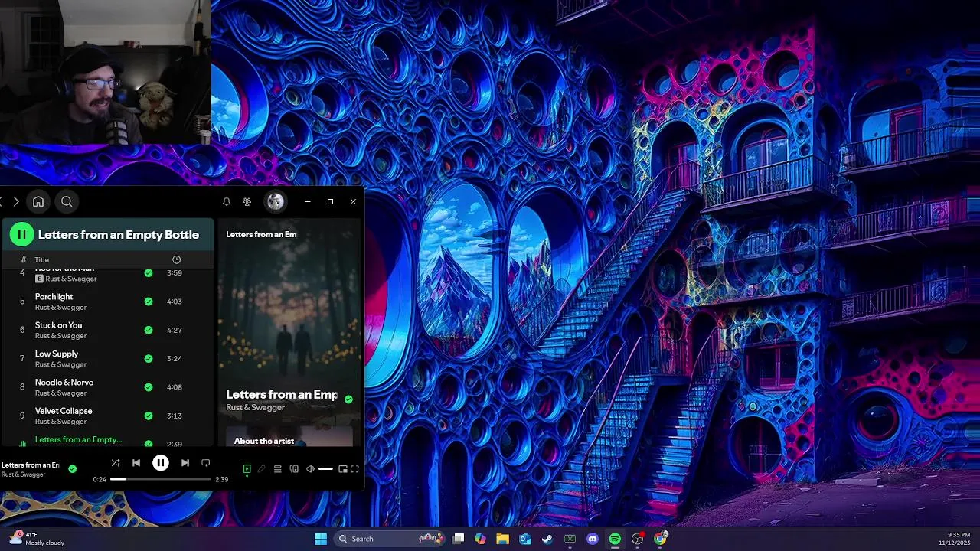
Task: Open Rust & Swagger in the player bar
Action: pos(24,474)
